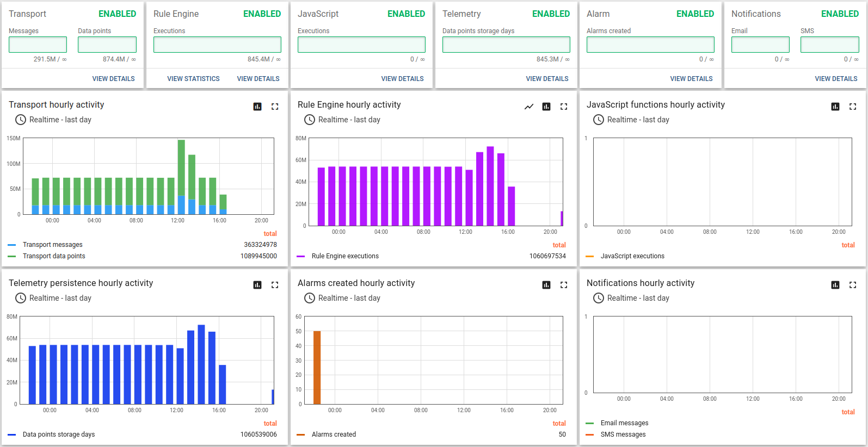Viewport: 868px width, 447px height.
Task: Open VIEW DETAILS on the Telemetry card
Action: pyautogui.click(x=547, y=79)
